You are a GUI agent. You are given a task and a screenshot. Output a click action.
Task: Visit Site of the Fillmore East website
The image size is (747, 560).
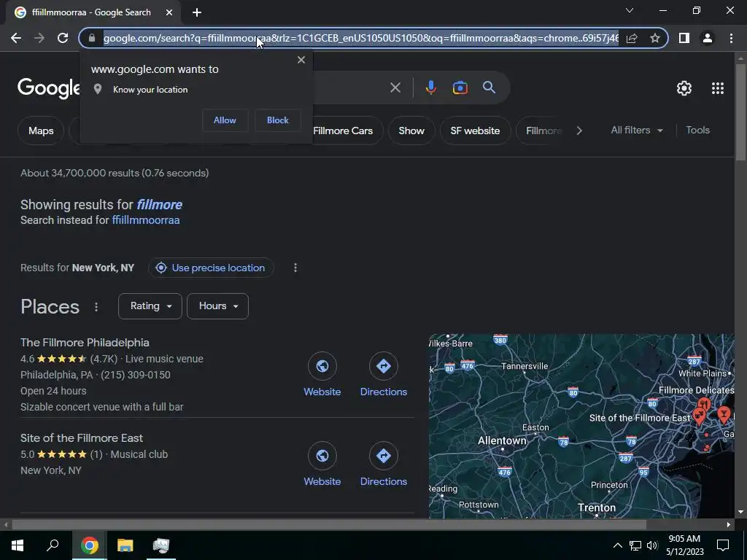tap(322, 464)
